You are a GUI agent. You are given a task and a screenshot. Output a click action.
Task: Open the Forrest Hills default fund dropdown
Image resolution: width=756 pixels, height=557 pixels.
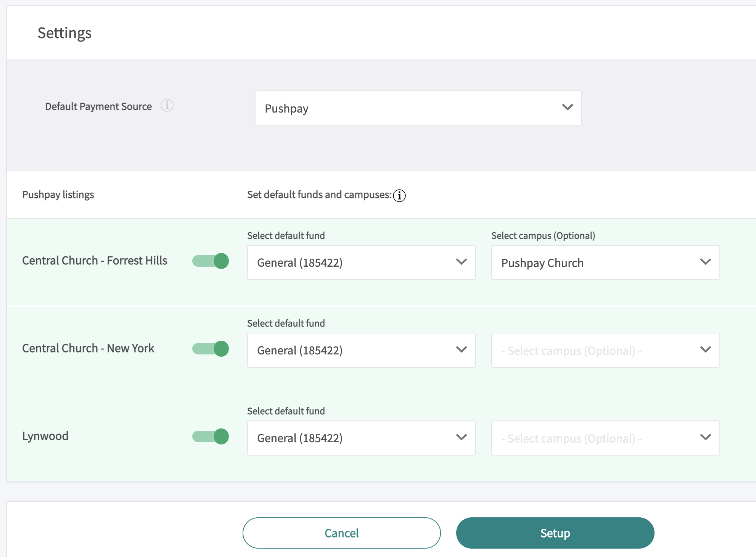pos(361,262)
